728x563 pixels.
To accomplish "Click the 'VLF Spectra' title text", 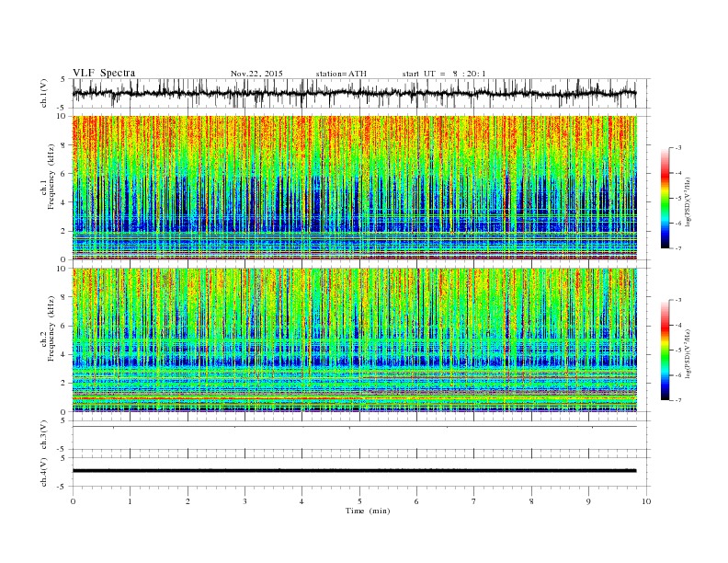I will click(104, 73).
